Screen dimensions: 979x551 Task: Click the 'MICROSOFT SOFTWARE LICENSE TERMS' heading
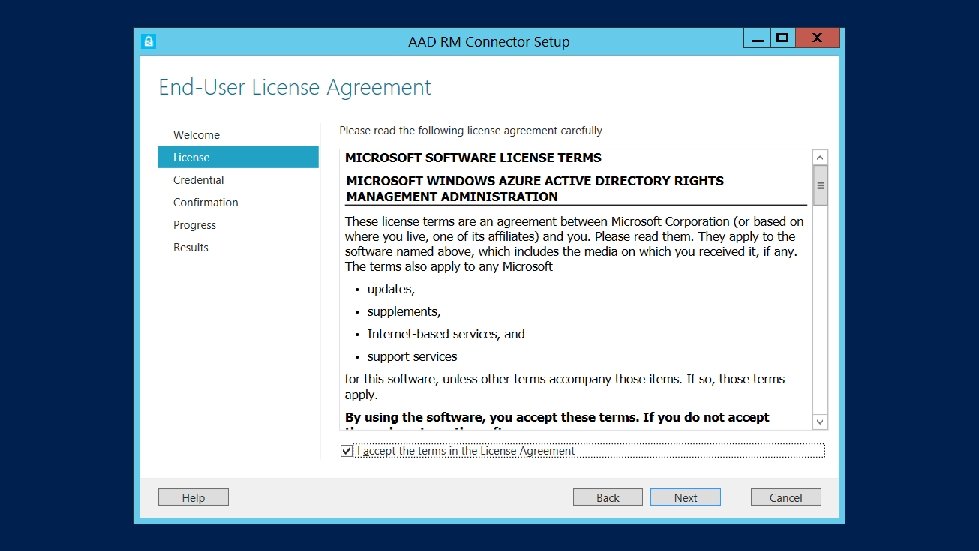(473, 157)
